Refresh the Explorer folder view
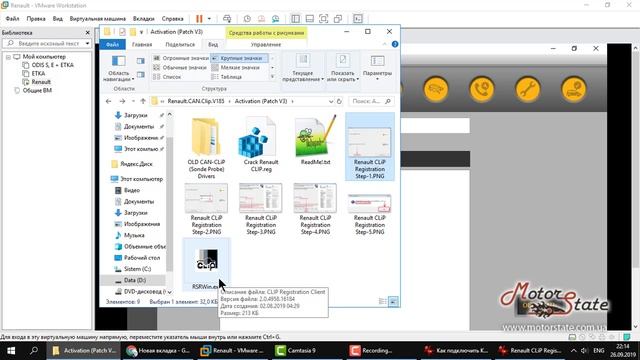 point(339,101)
